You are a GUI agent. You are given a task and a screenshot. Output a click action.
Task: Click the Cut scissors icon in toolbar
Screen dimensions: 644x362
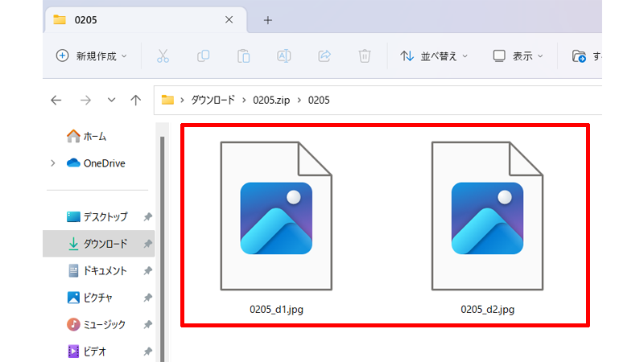(163, 56)
